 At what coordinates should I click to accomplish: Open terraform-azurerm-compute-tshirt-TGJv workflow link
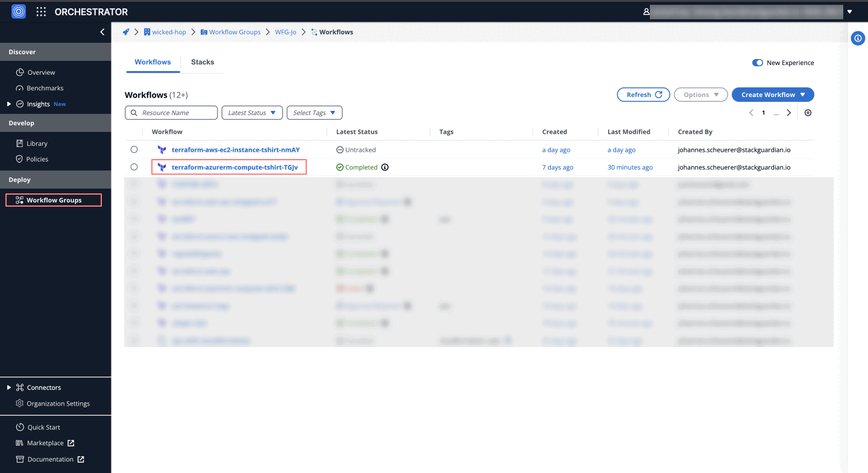pos(234,167)
